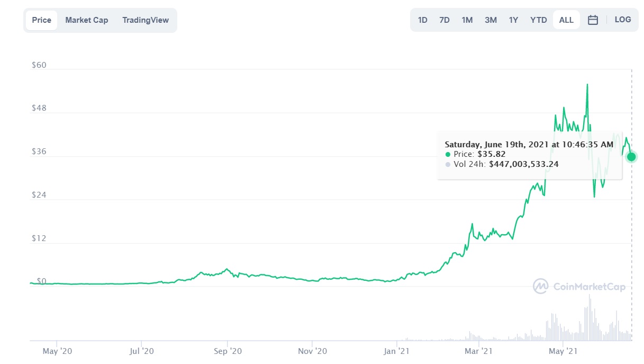Set chart range to YTD
This screenshot has height=364, width=644.
pyautogui.click(x=539, y=20)
